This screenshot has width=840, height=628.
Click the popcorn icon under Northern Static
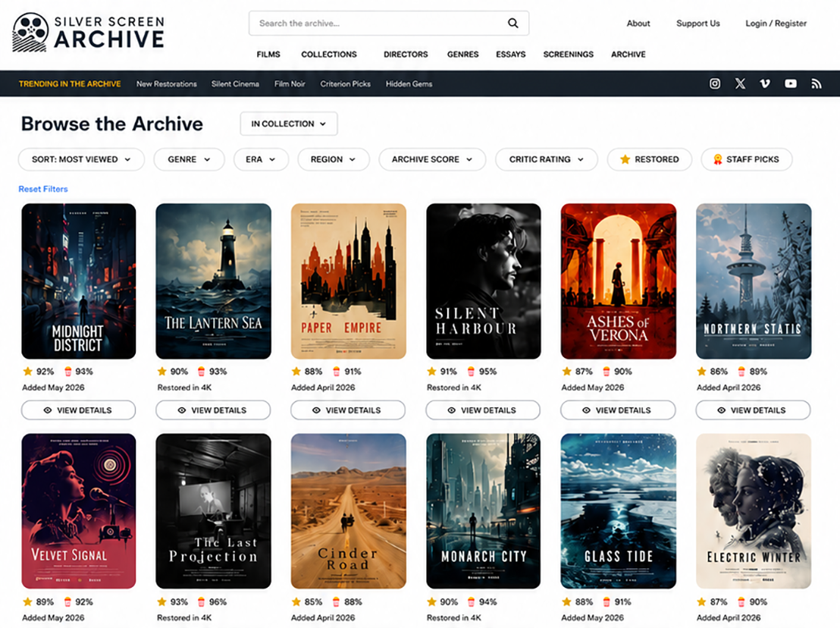pyautogui.click(x=741, y=371)
